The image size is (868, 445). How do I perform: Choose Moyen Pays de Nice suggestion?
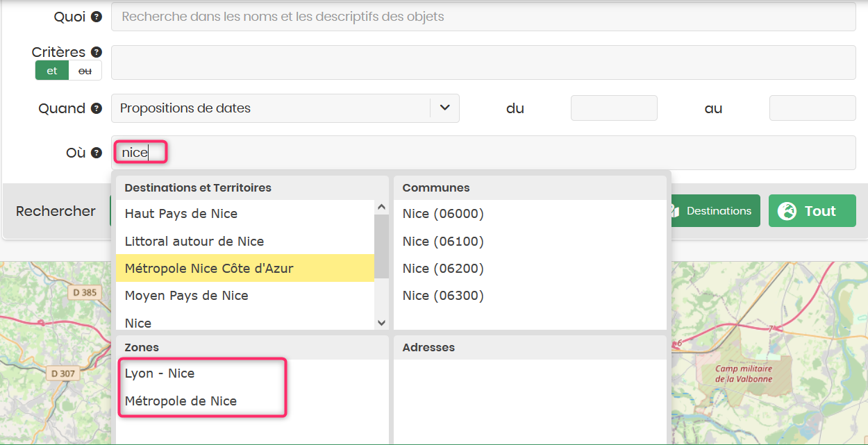245,296
